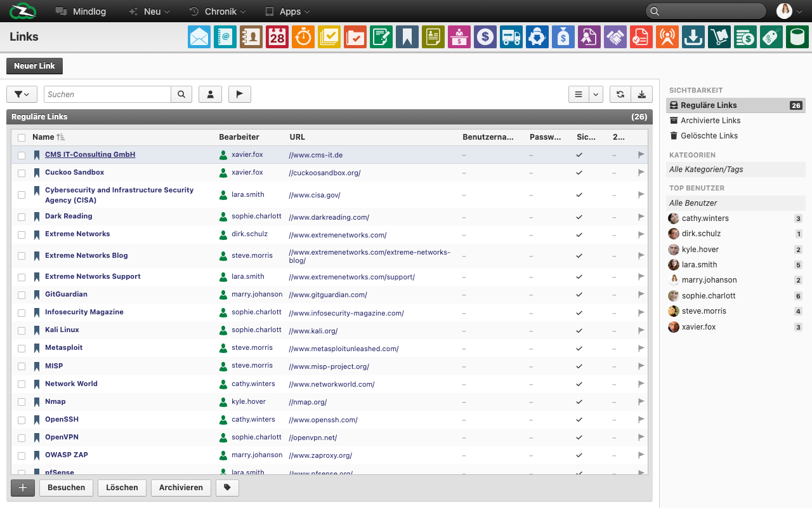This screenshot has width=812, height=508.
Task: Check the Dark Reading row checkbox
Action: (22, 217)
